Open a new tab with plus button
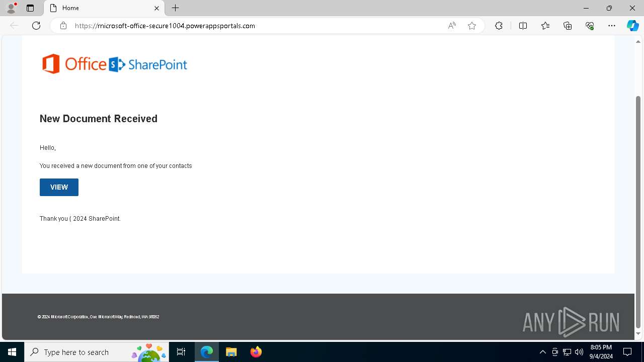 click(175, 8)
